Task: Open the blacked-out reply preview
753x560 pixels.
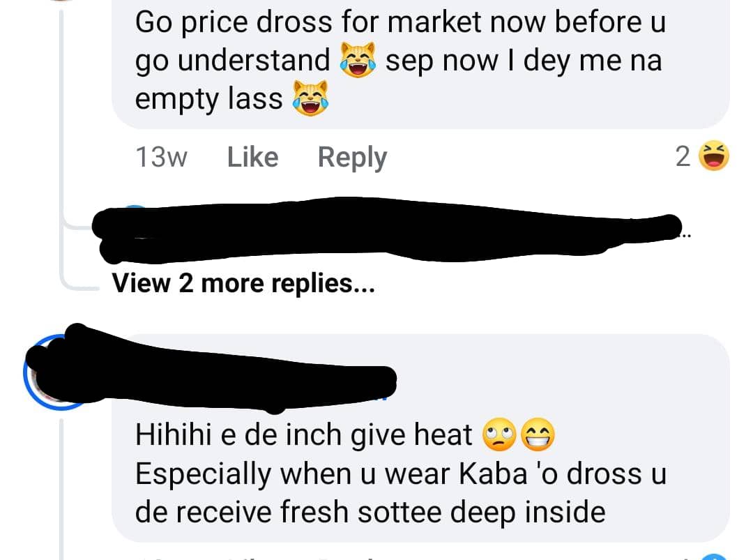Action: coord(386,229)
